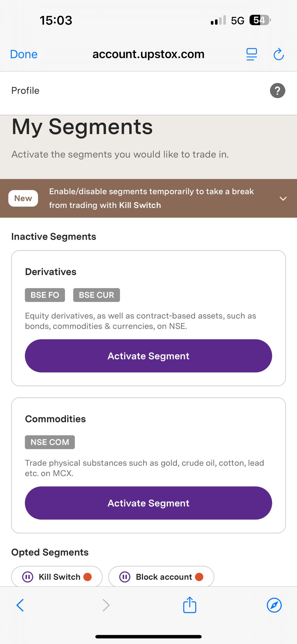The width and height of the screenshot is (297, 644).
Task: Tap Done to close the browser
Action: (24, 54)
